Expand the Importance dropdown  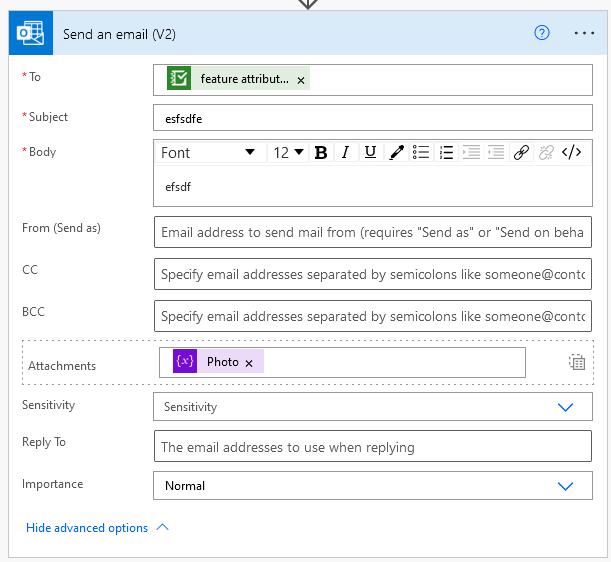pyautogui.click(x=565, y=486)
